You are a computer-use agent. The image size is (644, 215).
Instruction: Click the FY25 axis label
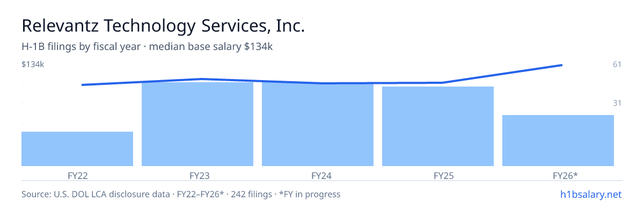tap(438, 175)
